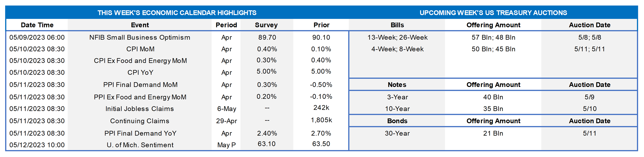Click the U. of Mich. Sentiment event

[x=140, y=145]
